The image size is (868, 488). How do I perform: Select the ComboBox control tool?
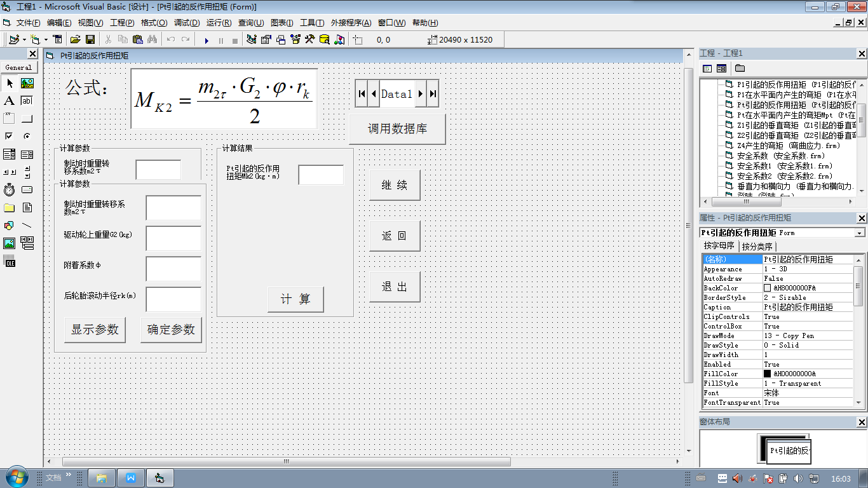coord(10,154)
